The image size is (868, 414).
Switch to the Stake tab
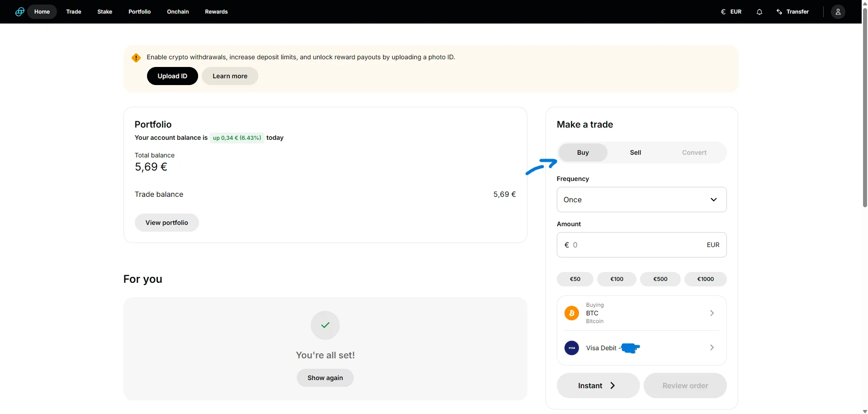[104, 11]
